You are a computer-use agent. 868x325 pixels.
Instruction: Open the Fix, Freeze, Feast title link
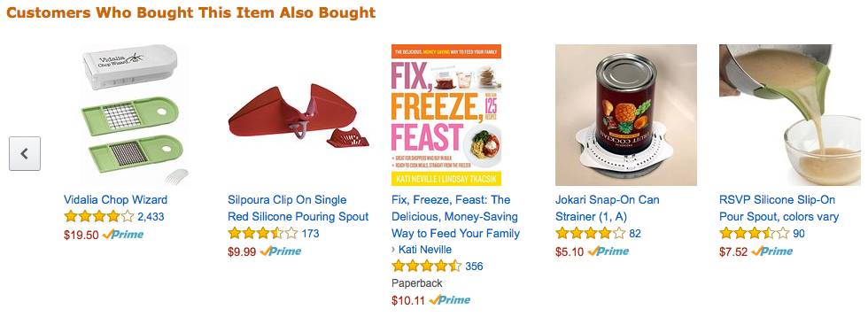(455, 216)
